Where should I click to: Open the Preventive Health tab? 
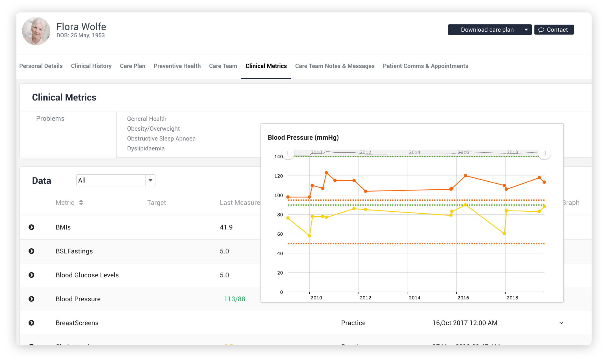point(177,66)
